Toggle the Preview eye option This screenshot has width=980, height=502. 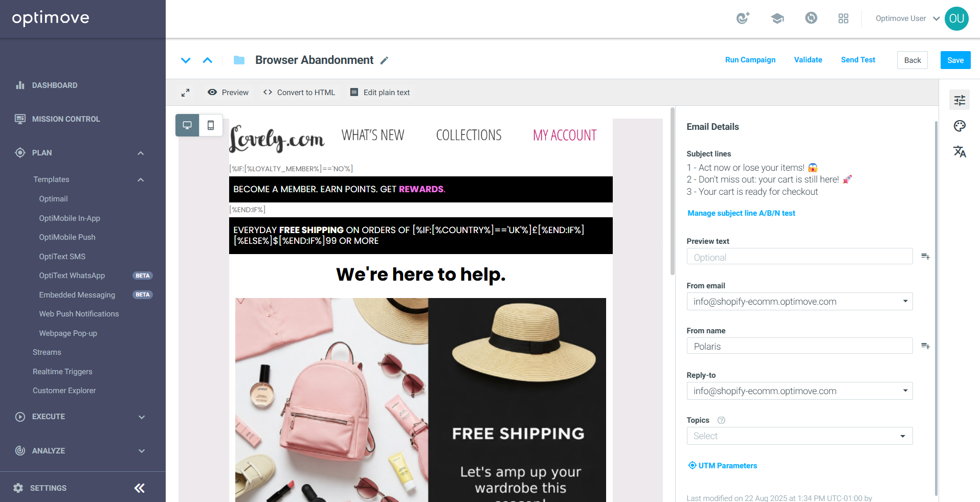228,93
